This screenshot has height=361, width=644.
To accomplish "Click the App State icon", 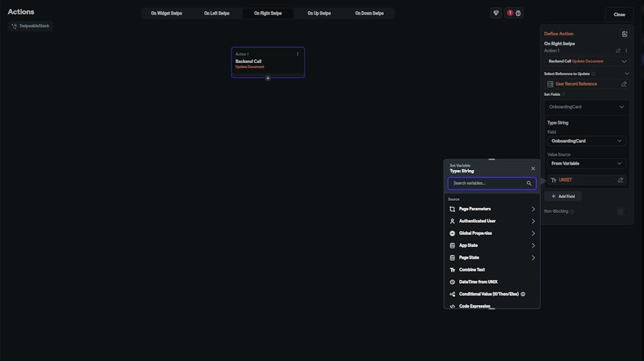I will click(x=452, y=246).
